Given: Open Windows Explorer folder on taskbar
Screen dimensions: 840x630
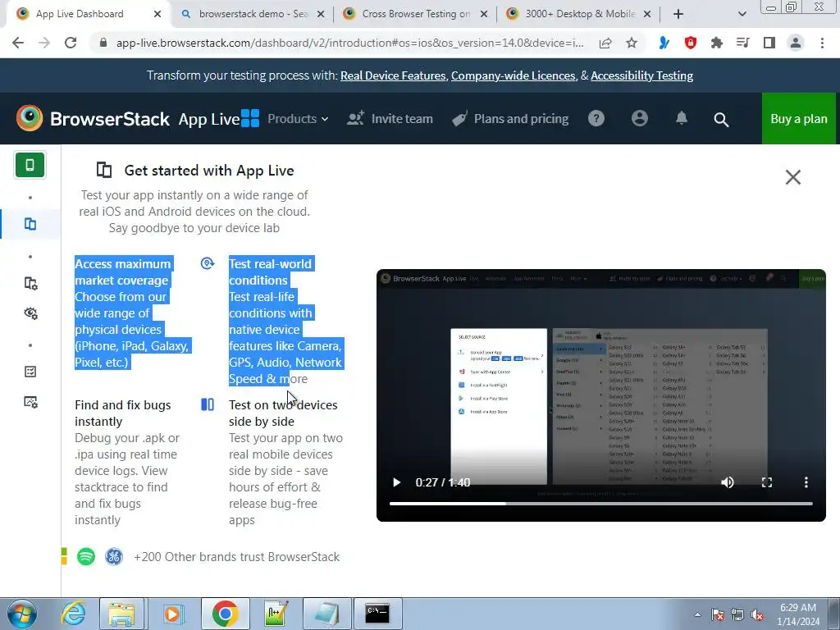Looking at the screenshot, I should click(121, 614).
